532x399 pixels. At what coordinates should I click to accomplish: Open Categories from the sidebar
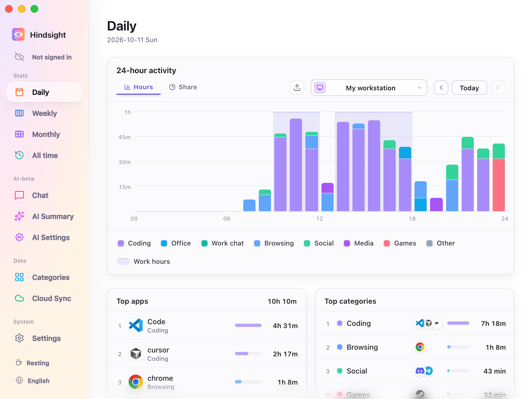(44, 277)
